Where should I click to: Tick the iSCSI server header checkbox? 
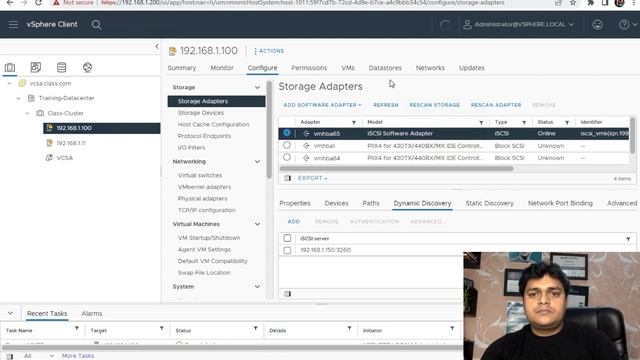(x=287, y=238)
